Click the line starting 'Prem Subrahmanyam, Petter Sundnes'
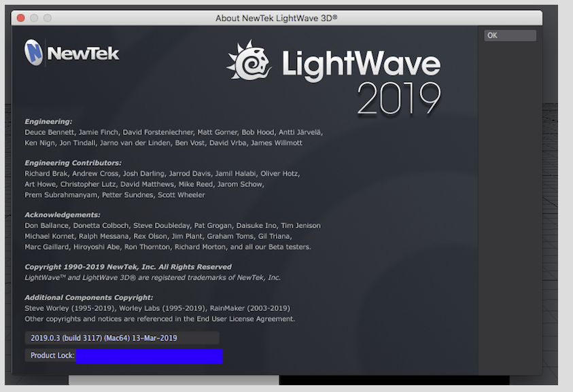The height and width of the screenshot is (392, 573). [x=115, y=195]
